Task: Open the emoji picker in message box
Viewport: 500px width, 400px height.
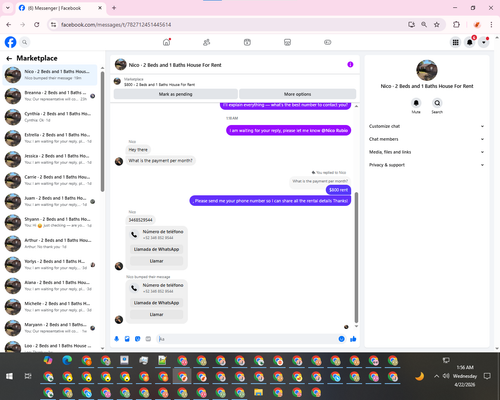Action: [341, 339]
